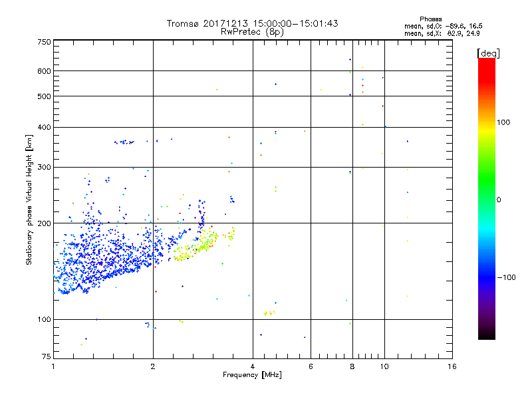The width and height of the screenshot is (532, 399).
Task: Click the 'Stationary phase Virtual Height [km]' axis label
Action: click(x=29, y=200)
